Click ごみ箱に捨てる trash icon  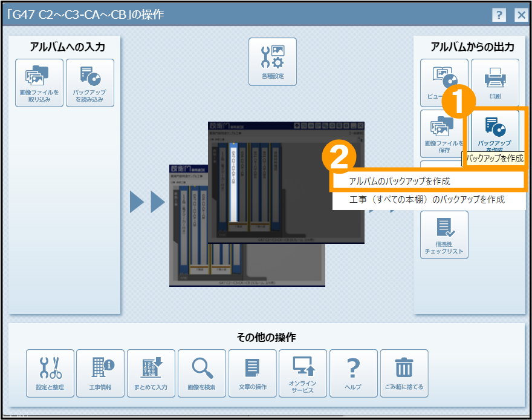coord(404,373)
